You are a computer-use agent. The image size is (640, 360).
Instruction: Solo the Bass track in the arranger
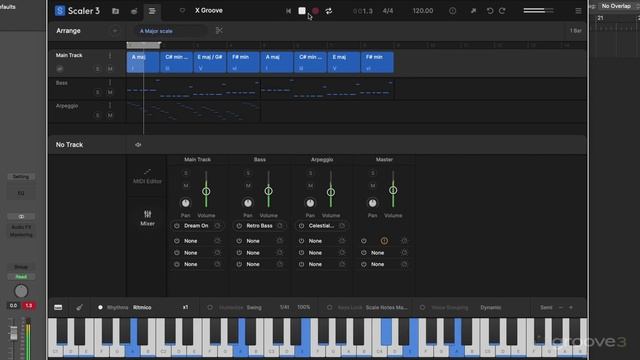97,92
